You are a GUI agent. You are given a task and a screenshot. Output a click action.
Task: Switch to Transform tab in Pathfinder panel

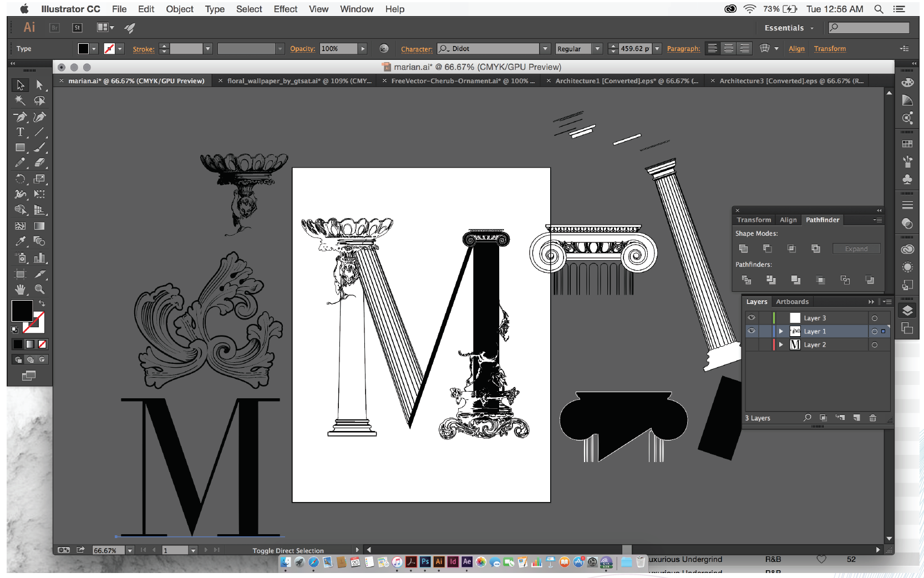tap(754, 220)
